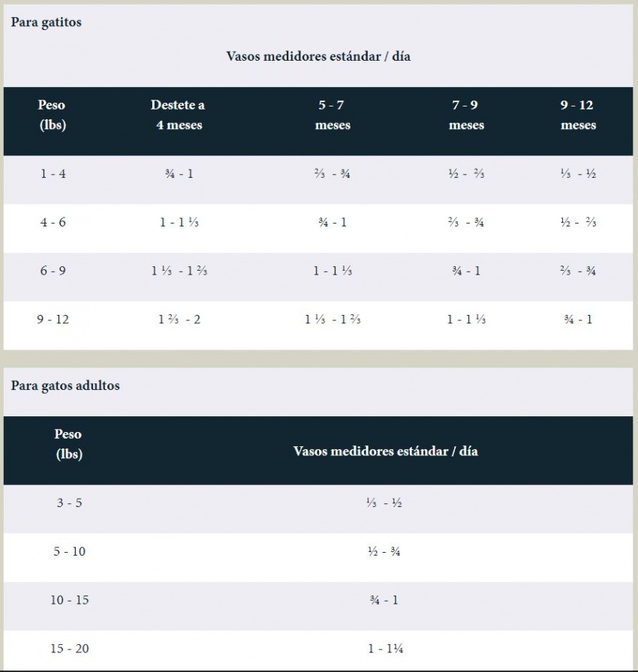Screen dimensions: 638x672
Task: Click the 'Para gatos adultos' heading
Action: tap(65, 385)
